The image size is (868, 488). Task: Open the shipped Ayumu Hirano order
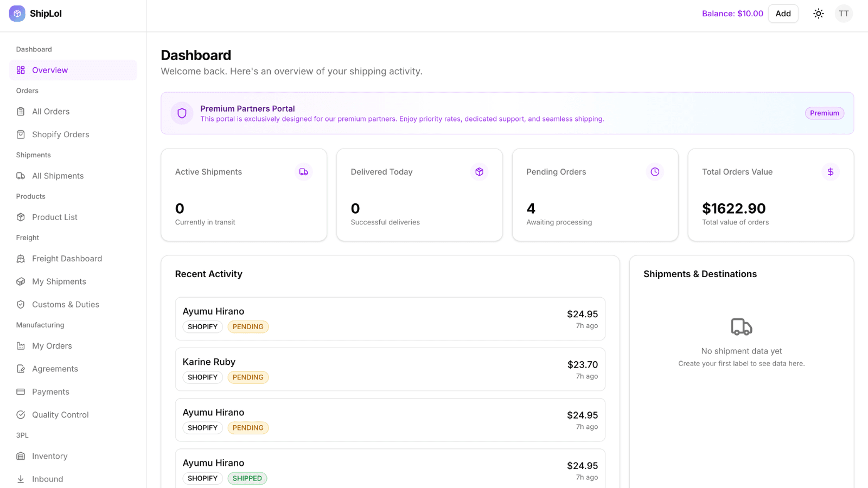point(390,468)
